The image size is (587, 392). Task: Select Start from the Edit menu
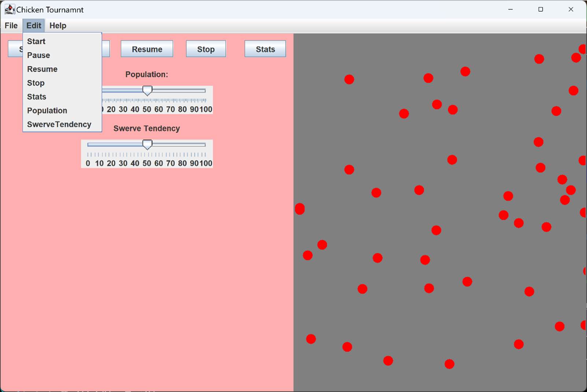[x=36, y=41]
